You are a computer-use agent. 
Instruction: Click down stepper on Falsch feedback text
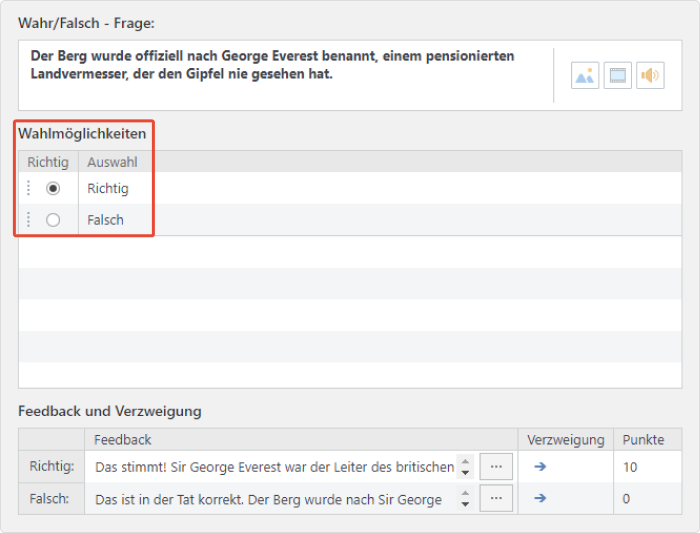click(465, 504)
